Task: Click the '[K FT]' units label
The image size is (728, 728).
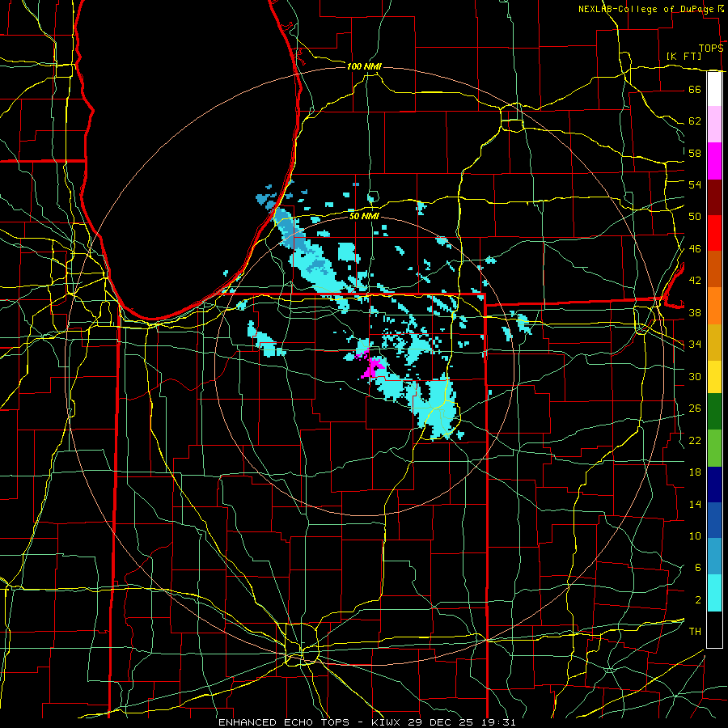Action: click(684, 56)
